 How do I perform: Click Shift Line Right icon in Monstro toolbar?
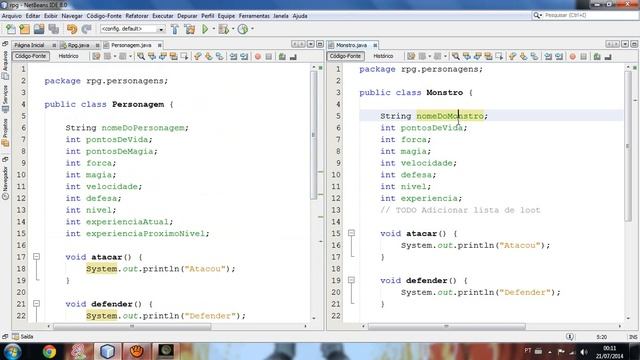click(559, 56)
